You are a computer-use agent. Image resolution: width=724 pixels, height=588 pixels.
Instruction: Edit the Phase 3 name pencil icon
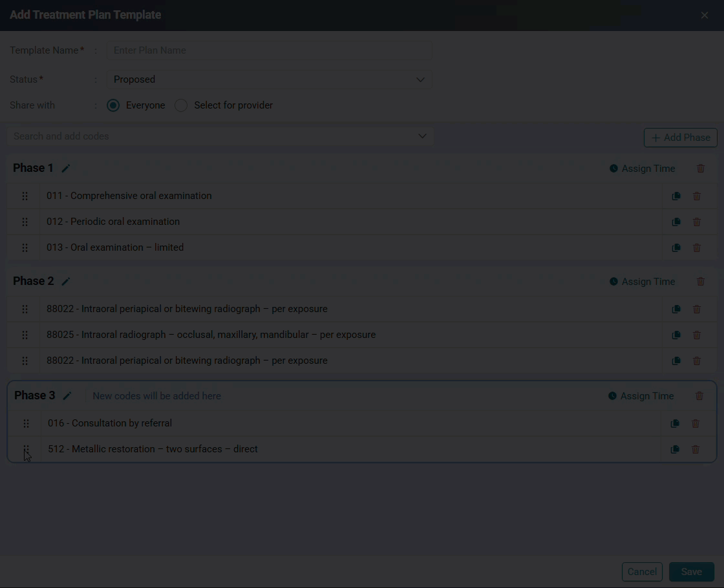(x=67, y=396)
